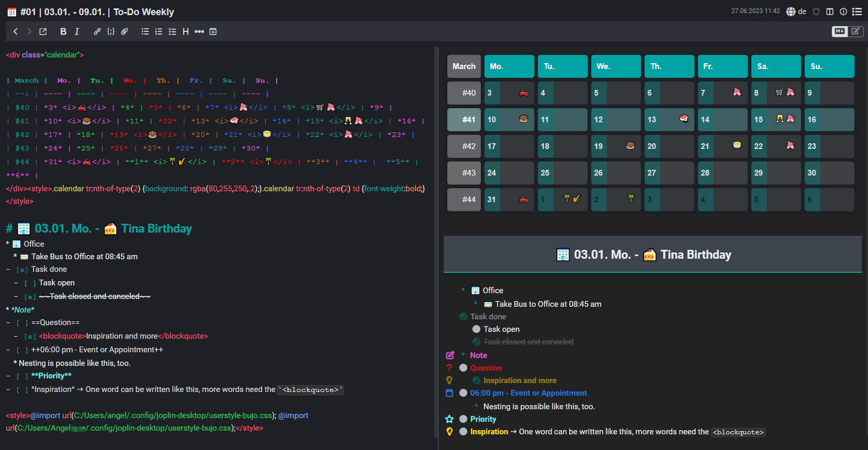
Task: Click day 19 in the calendar
Action: pos(616,146)
